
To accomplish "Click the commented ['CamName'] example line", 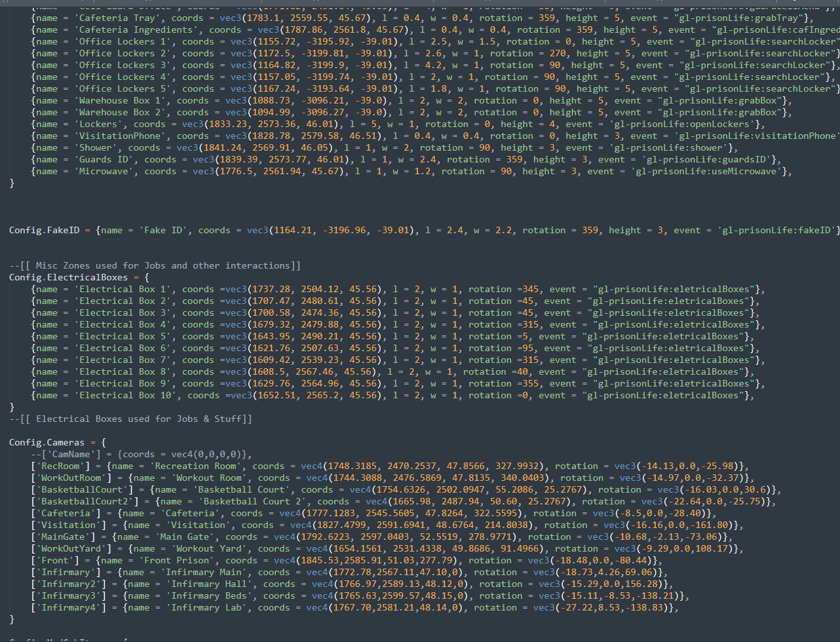I will (142, 454).
